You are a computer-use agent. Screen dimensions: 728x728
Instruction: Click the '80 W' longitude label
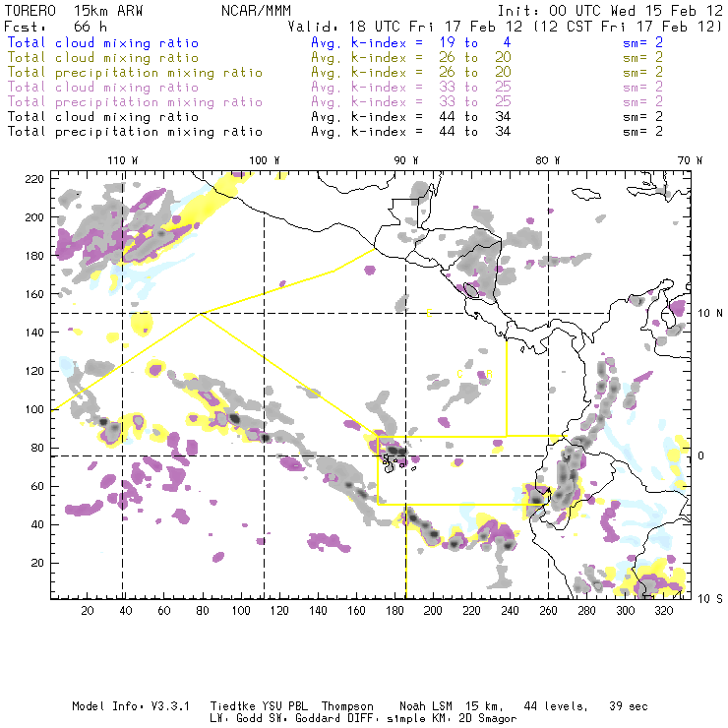(x=548, y=160)
